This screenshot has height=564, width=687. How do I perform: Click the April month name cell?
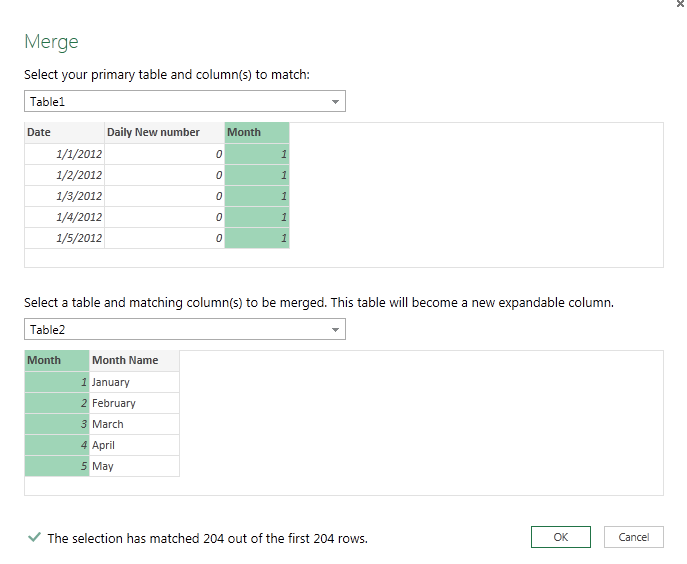tap(134, 445)
